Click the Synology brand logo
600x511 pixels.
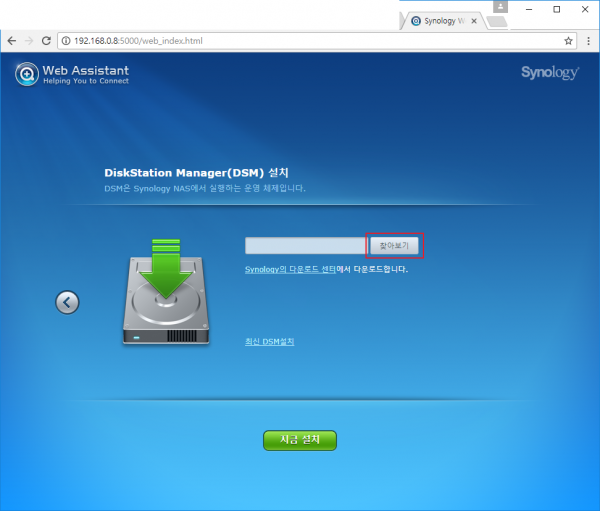click(x=549, y=73)
